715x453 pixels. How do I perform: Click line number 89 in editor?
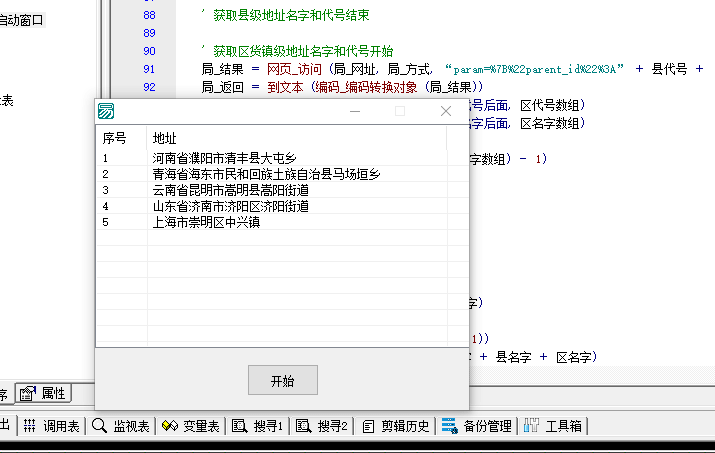point(149,33)
